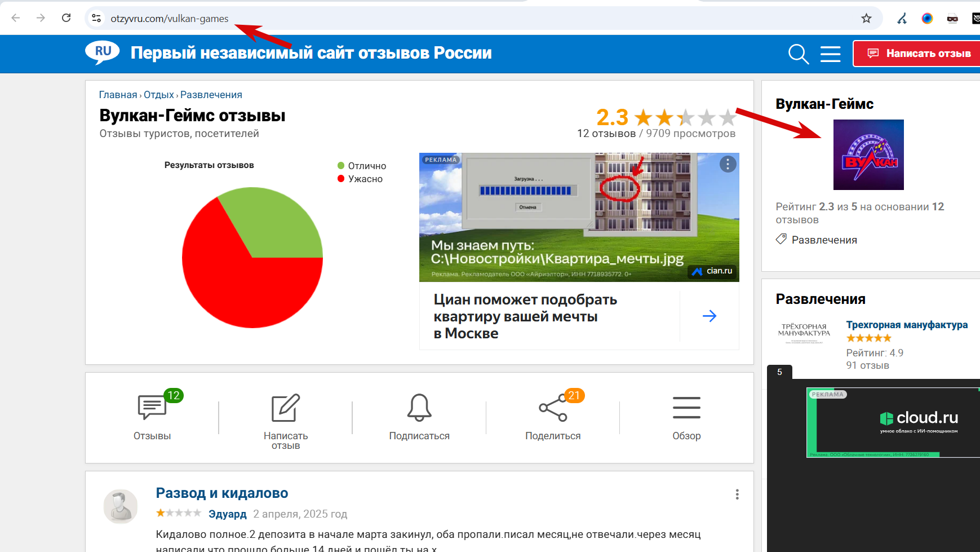Bookmark this page with the star

tap(866, 18)
